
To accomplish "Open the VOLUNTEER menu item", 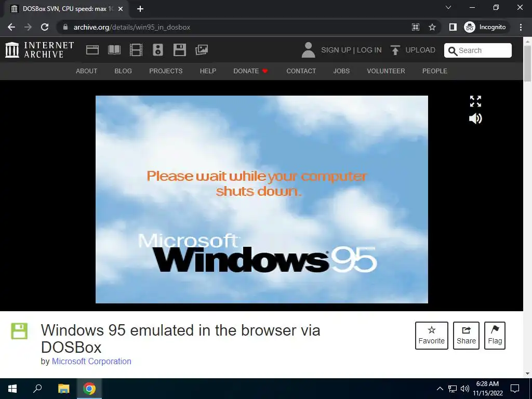I will (386, 71).
